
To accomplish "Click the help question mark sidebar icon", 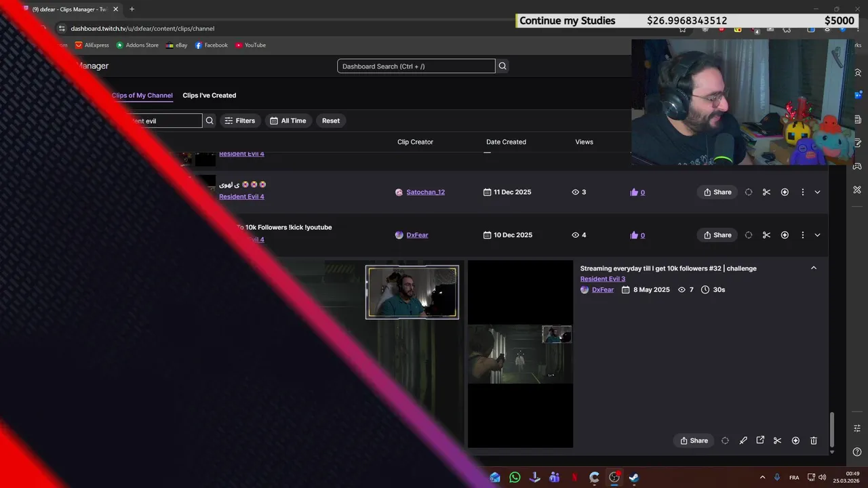I will (x=858, y=452).
